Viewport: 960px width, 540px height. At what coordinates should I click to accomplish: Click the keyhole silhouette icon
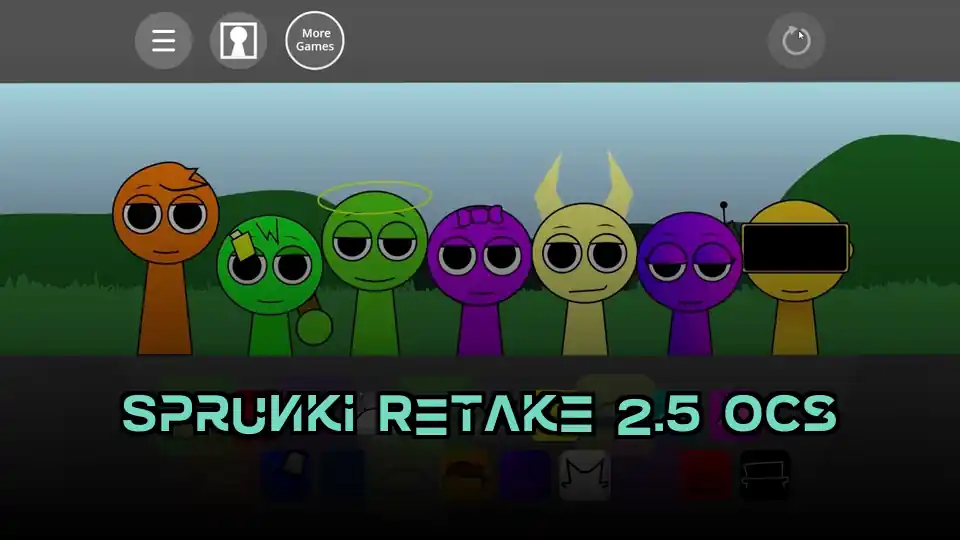point(238,41)
